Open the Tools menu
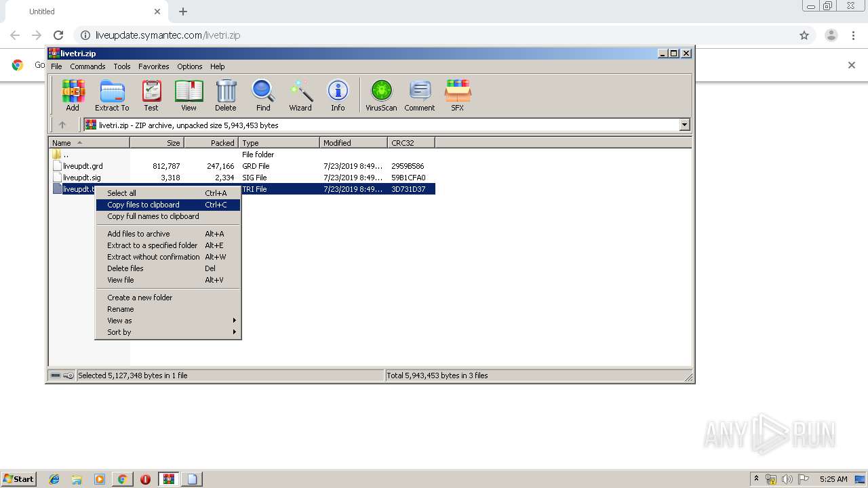 coord(122,66)
